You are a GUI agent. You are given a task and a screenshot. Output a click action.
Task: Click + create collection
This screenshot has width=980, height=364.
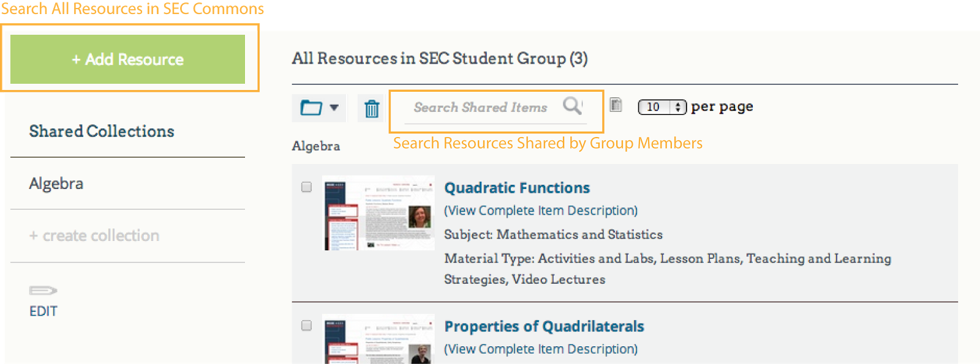(94, 236)
